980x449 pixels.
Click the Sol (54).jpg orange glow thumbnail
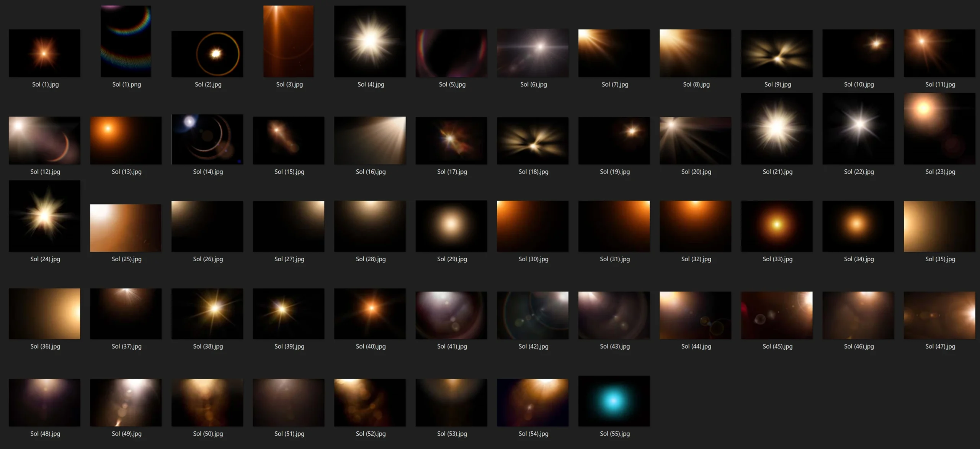(532, 402)
